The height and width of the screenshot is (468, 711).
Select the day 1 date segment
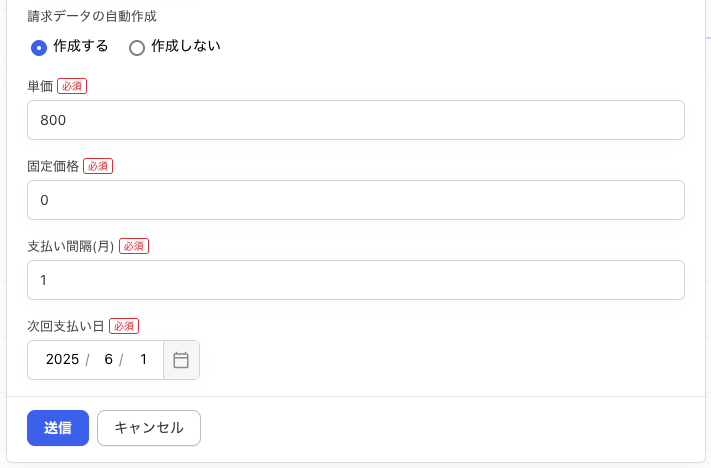[x=143, y=359]
